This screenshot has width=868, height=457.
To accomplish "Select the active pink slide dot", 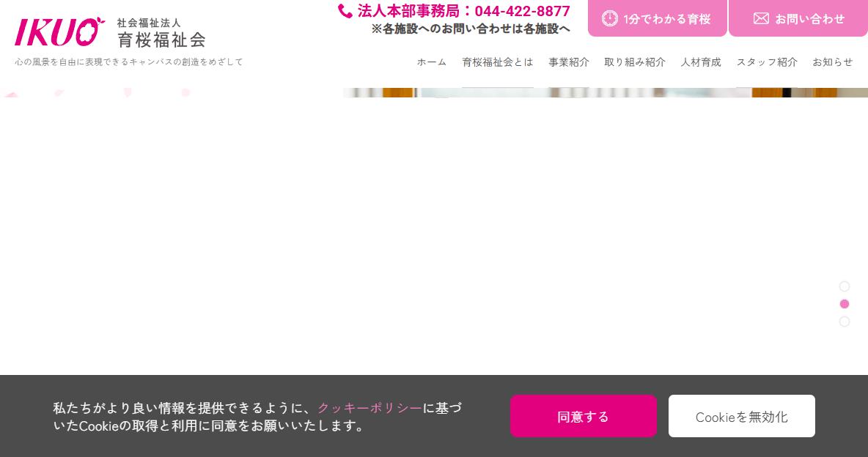I will point(845,304).
